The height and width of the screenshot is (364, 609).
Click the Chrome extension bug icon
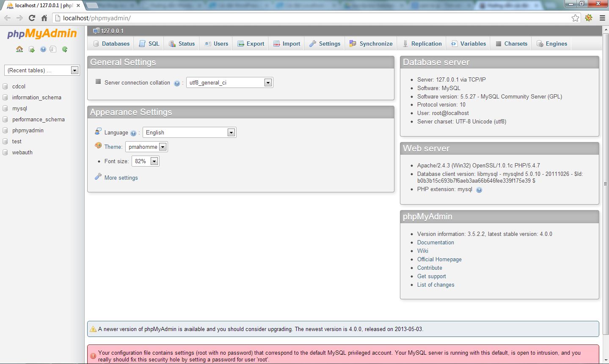589,18
